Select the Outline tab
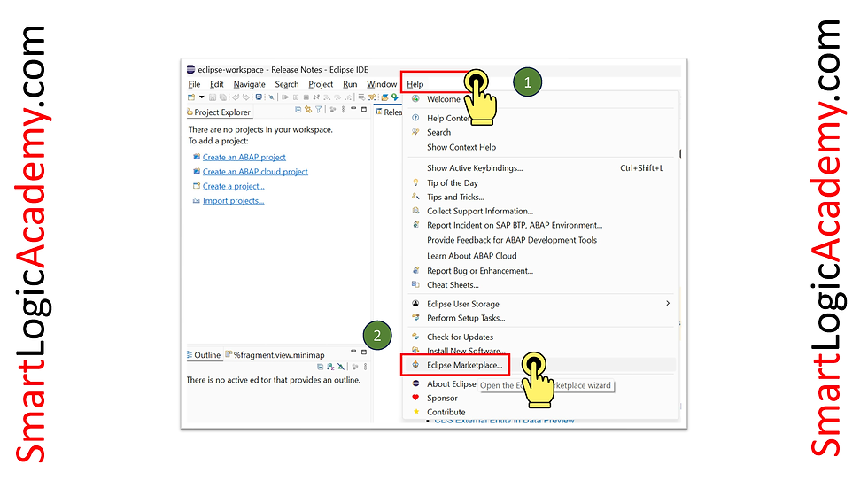The image size is (868, 488). [204, 355]
